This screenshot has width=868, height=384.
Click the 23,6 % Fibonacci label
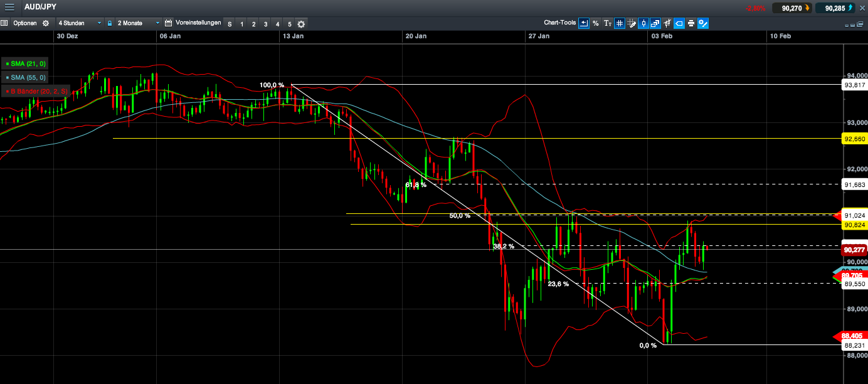558,284
